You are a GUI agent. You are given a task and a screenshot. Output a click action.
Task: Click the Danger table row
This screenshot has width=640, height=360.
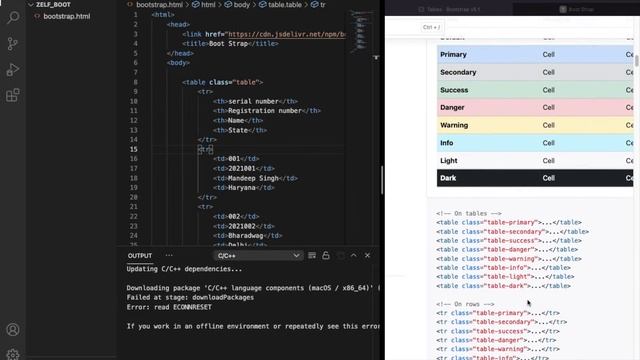click(x=535, y=108)
